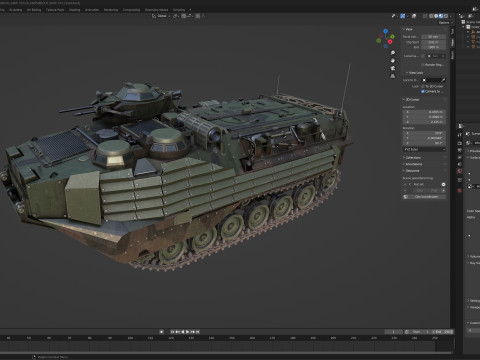Enable the Local Camera checkbox
The image size is (480, 360).
(423, 56)
